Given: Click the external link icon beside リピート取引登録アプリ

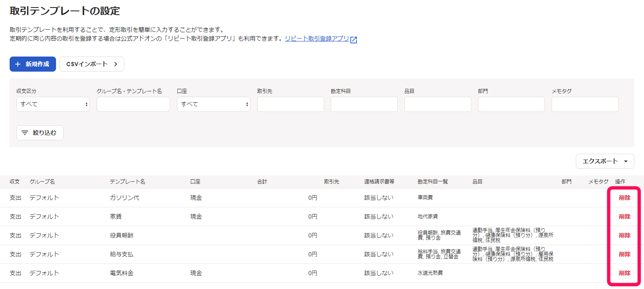Looking at the screenshot, I should [x=354, y=40].
